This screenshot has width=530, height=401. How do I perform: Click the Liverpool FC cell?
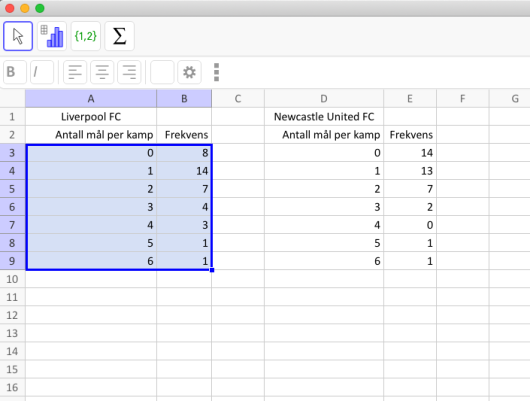[91, 117]
